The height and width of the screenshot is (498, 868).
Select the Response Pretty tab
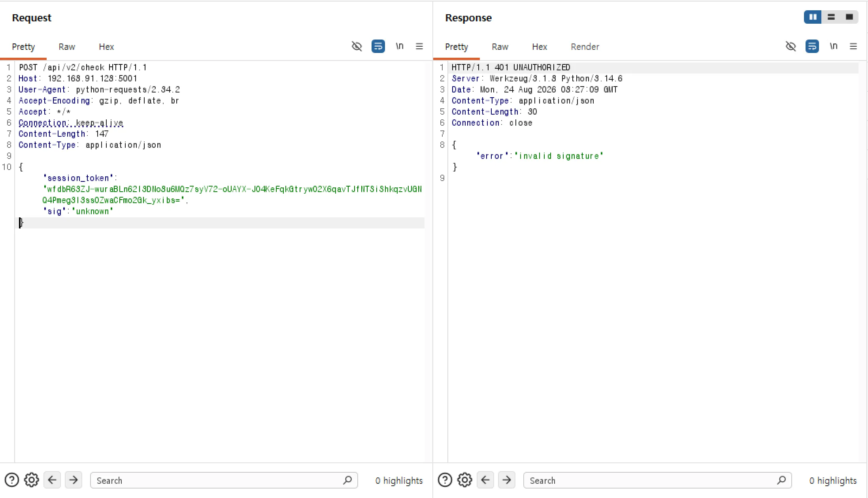tap(457, 47)
